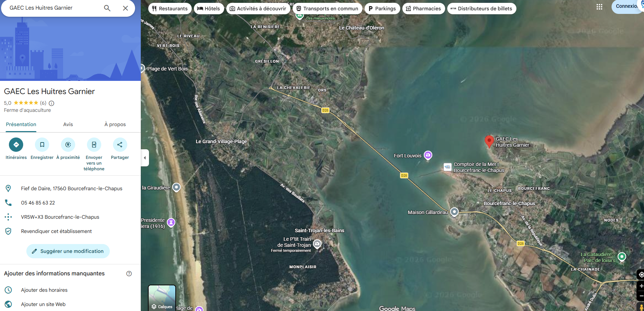This screenshot has width=644, height=311.
Task: Filter map by Restaurants
Action: (x=170, y=9)
